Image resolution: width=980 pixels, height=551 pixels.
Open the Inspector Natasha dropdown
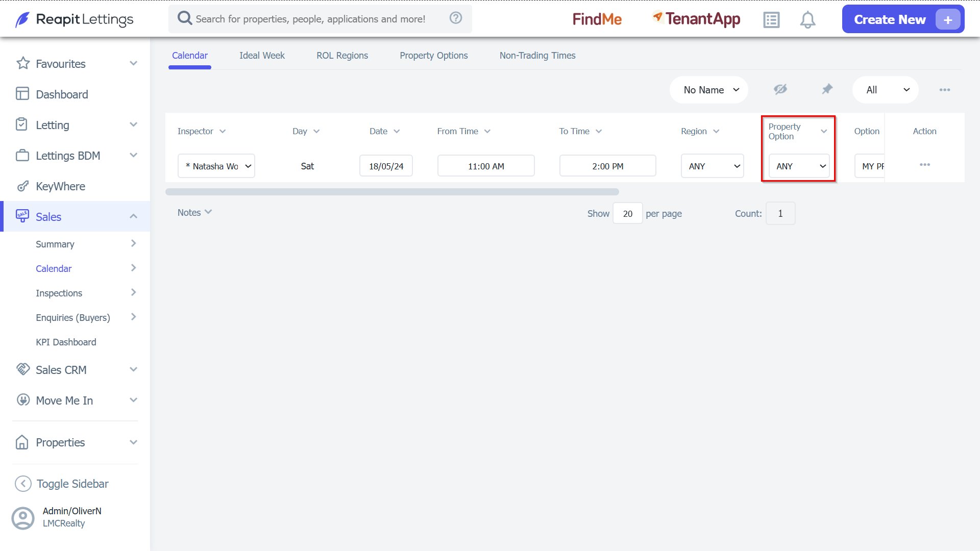[x=216, y=166]
